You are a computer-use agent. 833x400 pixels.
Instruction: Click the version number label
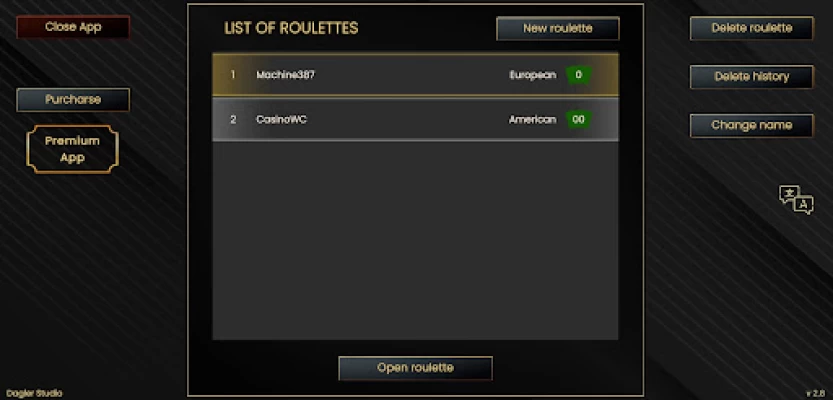[813, 393]
